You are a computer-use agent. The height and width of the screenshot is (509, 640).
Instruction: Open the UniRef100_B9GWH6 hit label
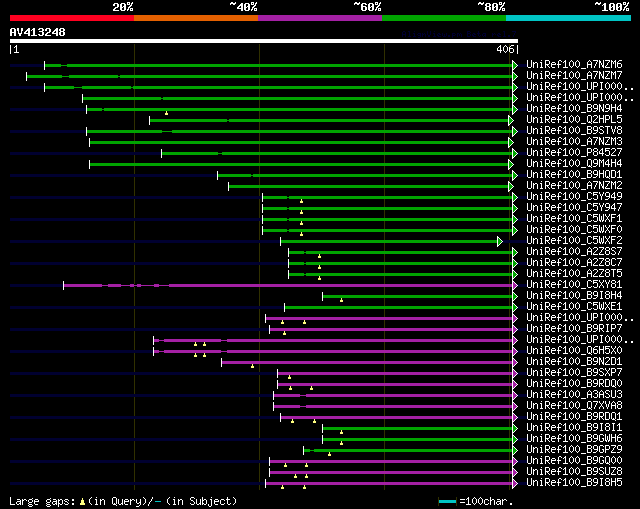coord(574,439)
